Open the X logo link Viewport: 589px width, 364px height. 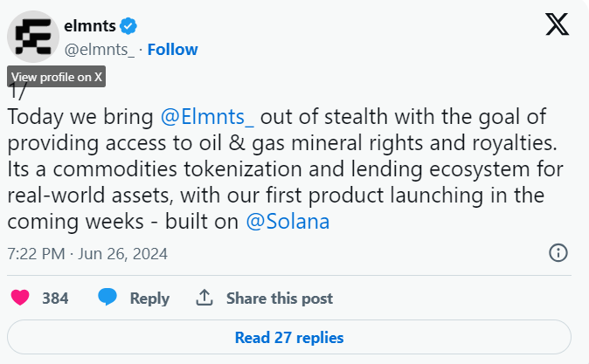(x=557, y=24)
